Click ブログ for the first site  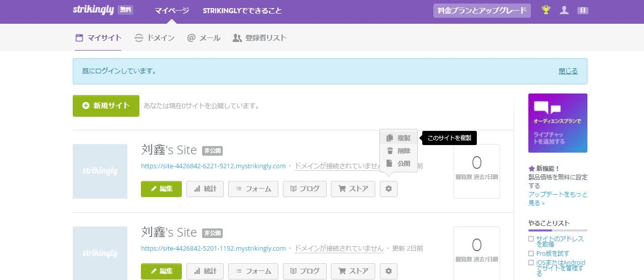305,189
